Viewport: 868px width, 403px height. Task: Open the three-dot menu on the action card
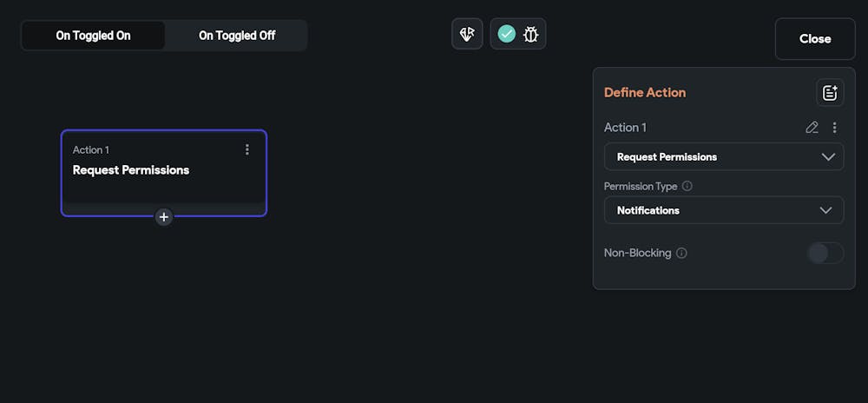[x=247, y=149]
